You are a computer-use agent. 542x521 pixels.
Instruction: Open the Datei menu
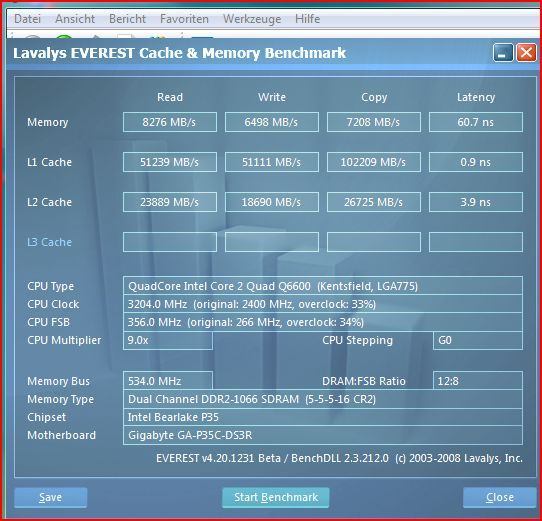coord(27,19)
